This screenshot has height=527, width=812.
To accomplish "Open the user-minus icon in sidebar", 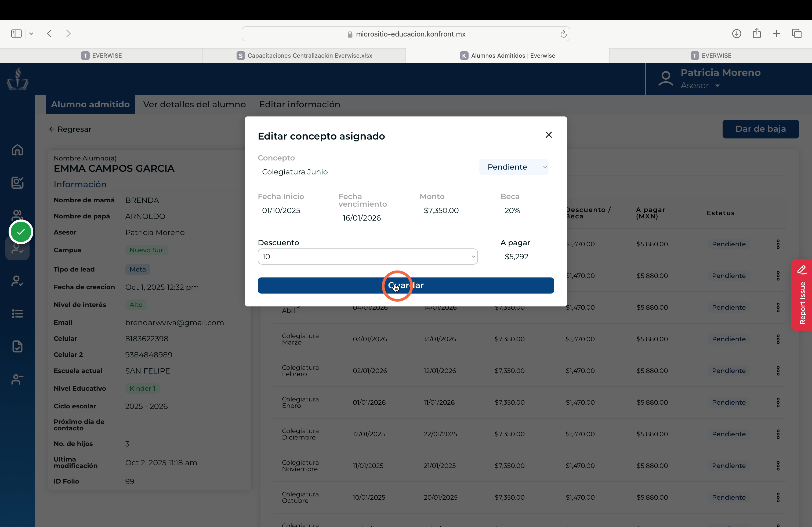I will coord(17,379).
